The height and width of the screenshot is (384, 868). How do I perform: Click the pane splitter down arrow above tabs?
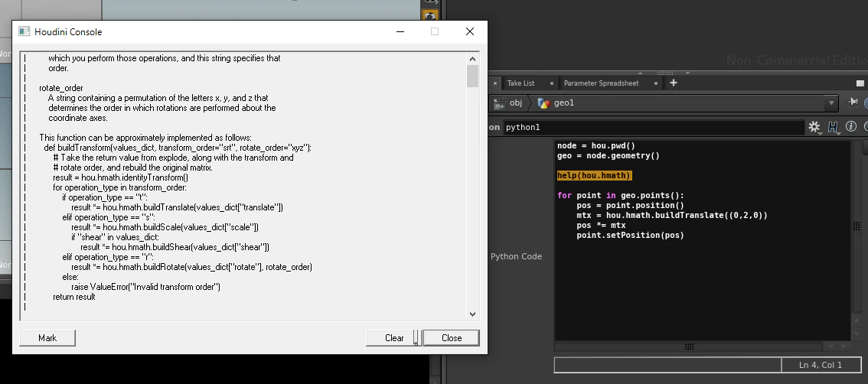pyautogui.click(x=687, y=73)
